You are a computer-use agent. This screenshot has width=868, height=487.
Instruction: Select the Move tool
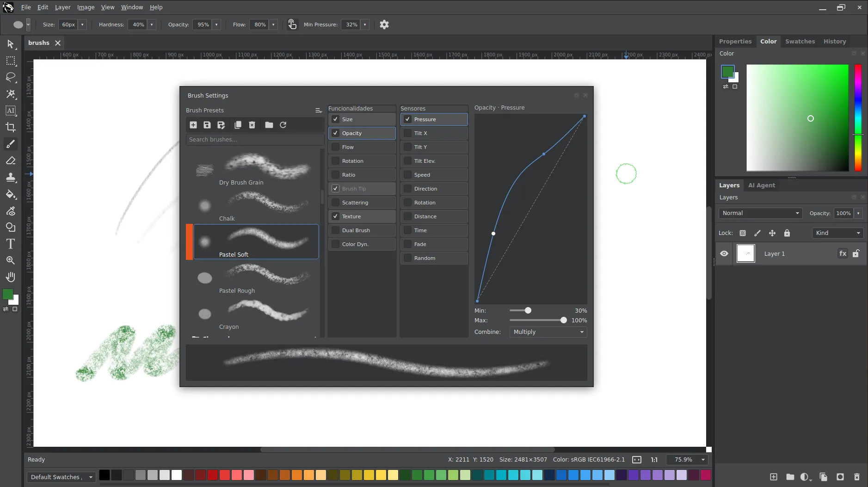point(11,44)
